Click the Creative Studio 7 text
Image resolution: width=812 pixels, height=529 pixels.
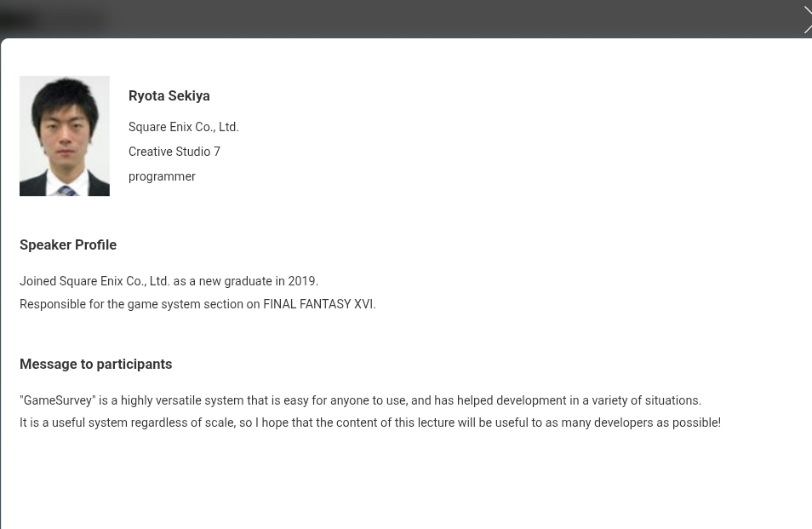[x=174, y=152]
